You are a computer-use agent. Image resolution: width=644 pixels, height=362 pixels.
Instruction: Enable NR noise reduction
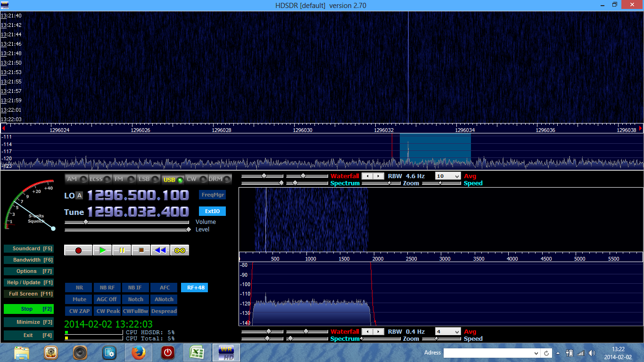tap(79, 288)
